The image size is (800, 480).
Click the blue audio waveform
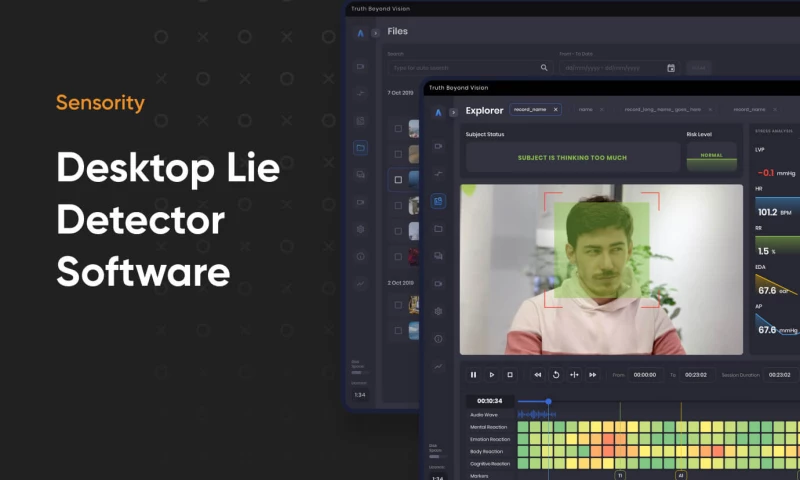pyautogui.click(x=536, y=414)
